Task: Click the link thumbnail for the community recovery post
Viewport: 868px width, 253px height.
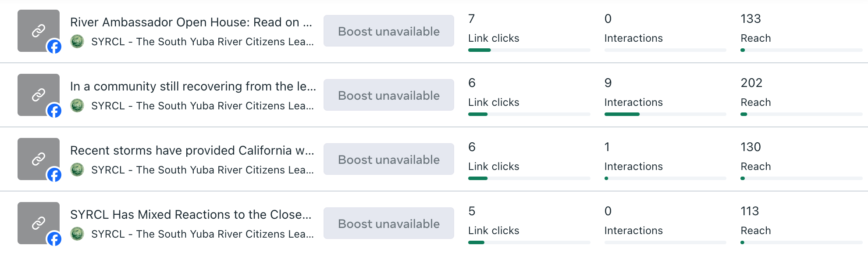Action: pos(39,95)
